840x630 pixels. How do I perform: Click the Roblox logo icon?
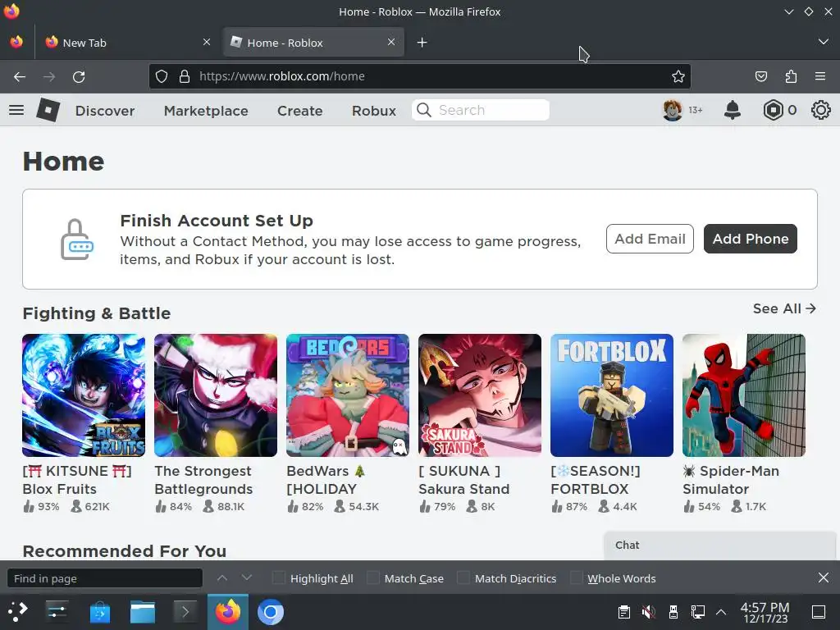coord(48,111)
